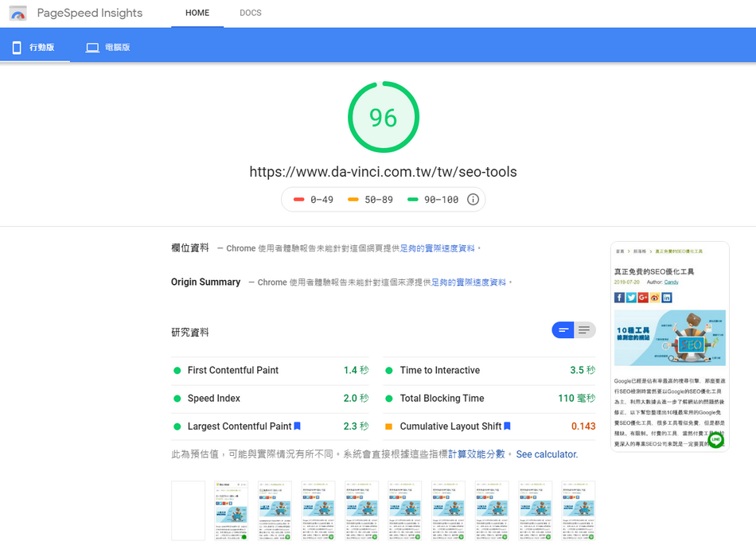Click the last filmstrip thumbnail
The width and height of the screenshot is (756, 549).
[579, 511]
